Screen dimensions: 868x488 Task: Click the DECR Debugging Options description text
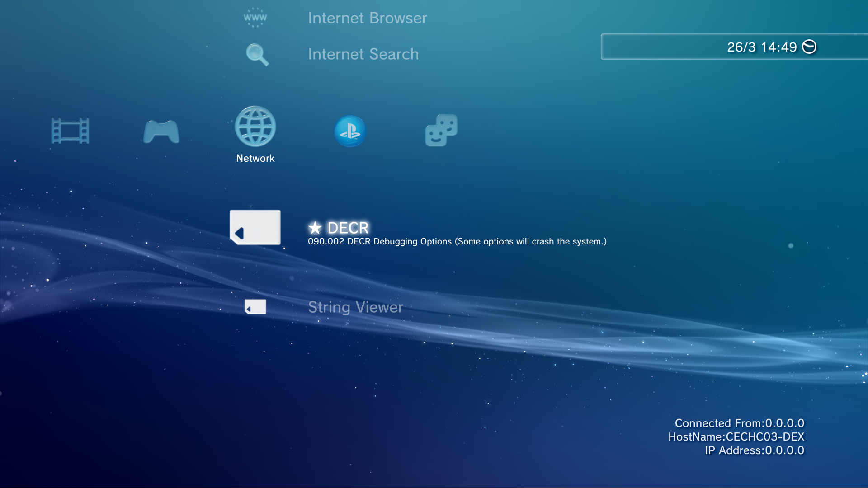[457, 241]
